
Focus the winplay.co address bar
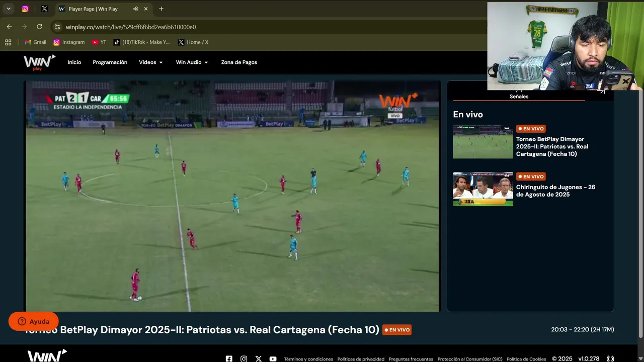272,27
